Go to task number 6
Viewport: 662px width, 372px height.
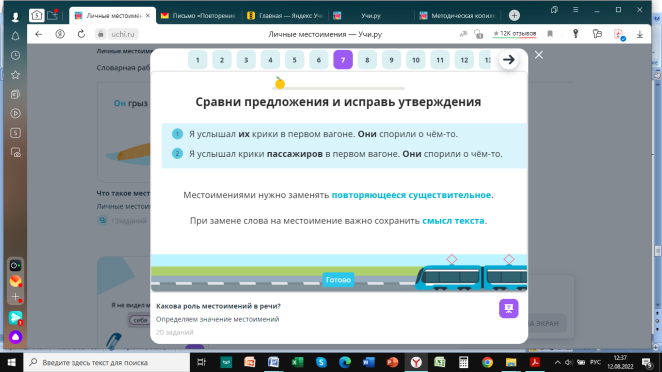[x=319, y=60]
